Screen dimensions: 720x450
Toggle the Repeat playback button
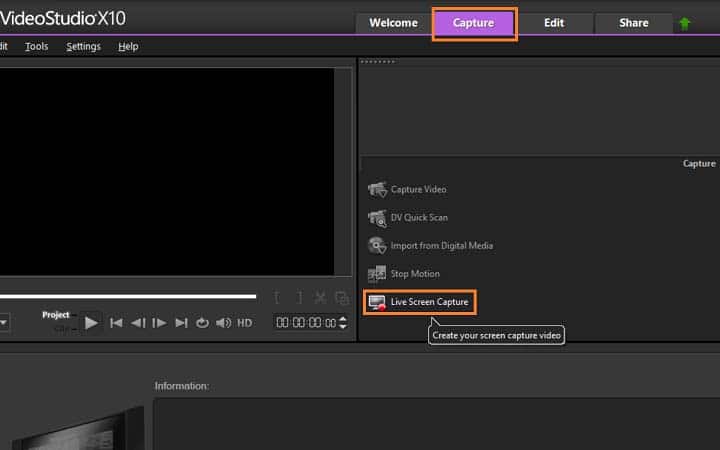coord(202,323)
